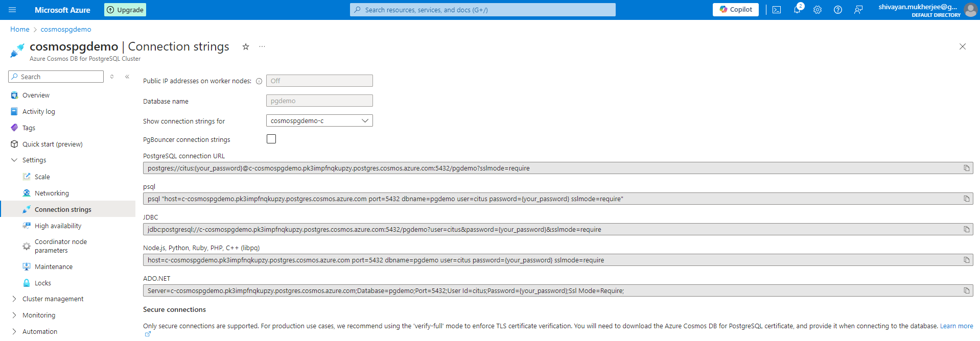Image resolution: width=980 pixels, height=341 pixels.
Task: Open the more options ellipsis beside title
Action: click(x=262, y=46)
